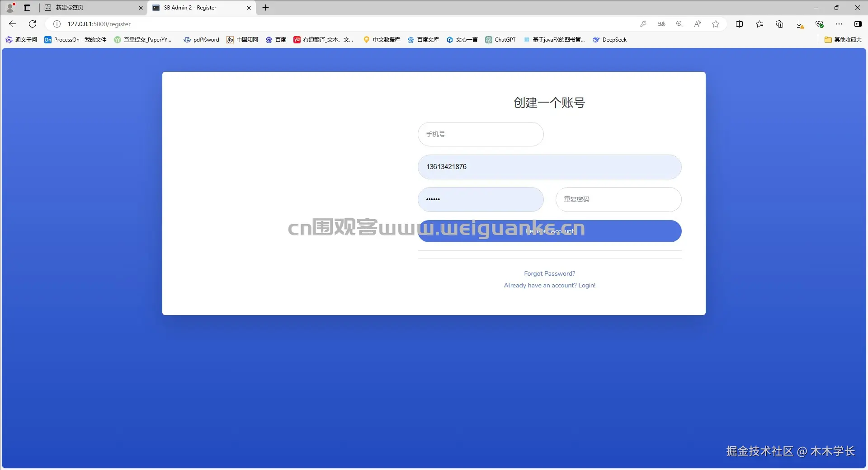Image resolution: width=868 pixels, height=470 pixels.
Task: Open the favorites list icon
Action: pos(759,24)
